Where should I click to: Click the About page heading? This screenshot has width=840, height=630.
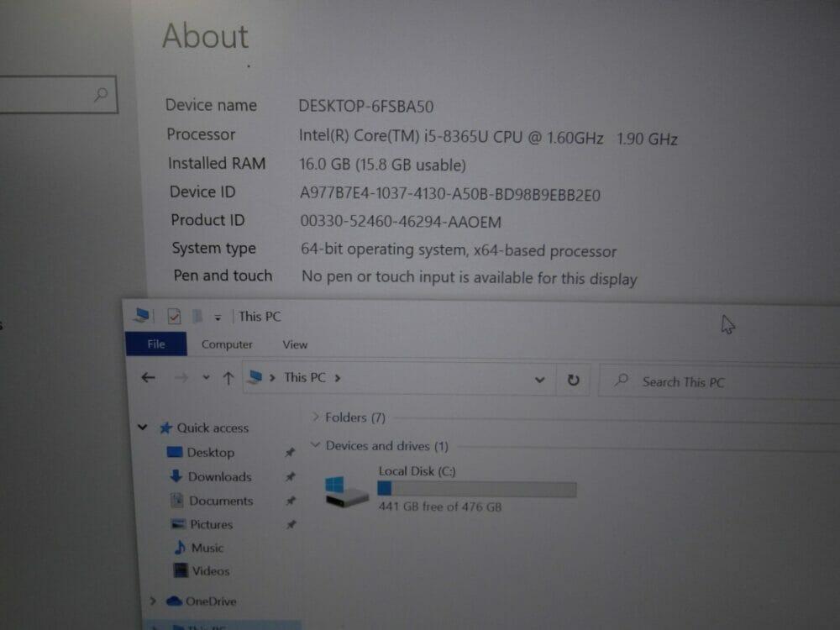[206, 36]
